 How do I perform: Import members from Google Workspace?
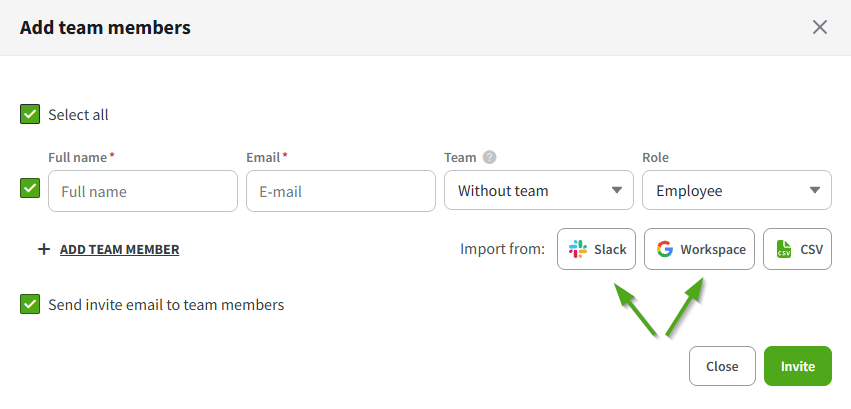click(x=700, y=249)
